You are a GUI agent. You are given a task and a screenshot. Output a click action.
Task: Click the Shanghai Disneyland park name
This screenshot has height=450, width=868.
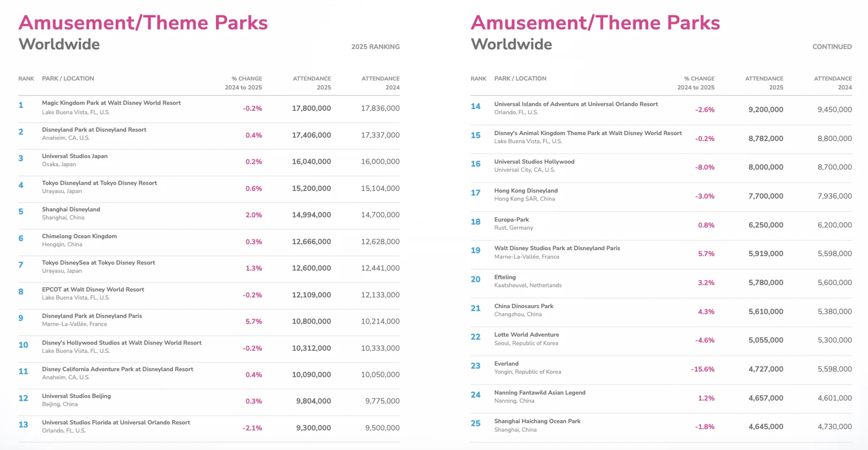(71, 209)
